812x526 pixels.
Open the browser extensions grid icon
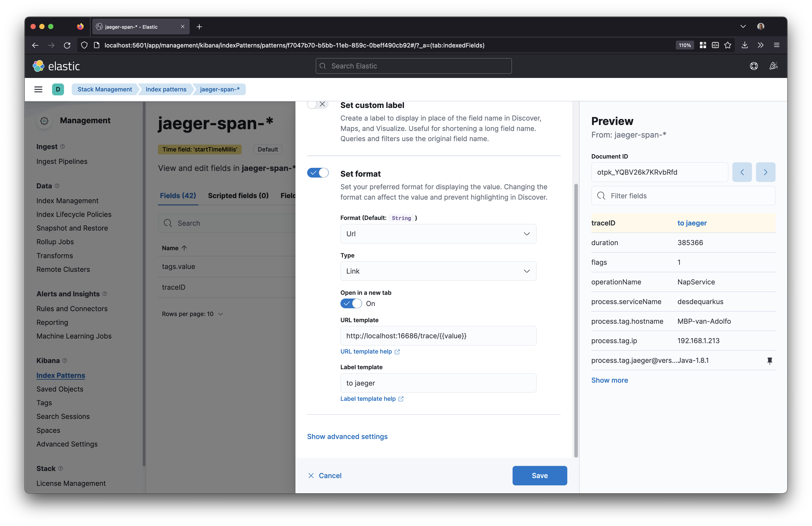[x=703, y=45]
